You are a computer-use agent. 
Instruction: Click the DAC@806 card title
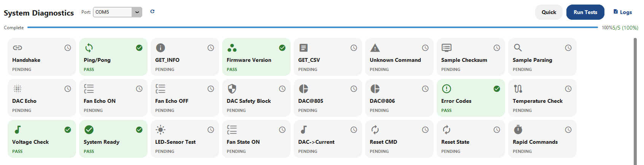(382, 101)
